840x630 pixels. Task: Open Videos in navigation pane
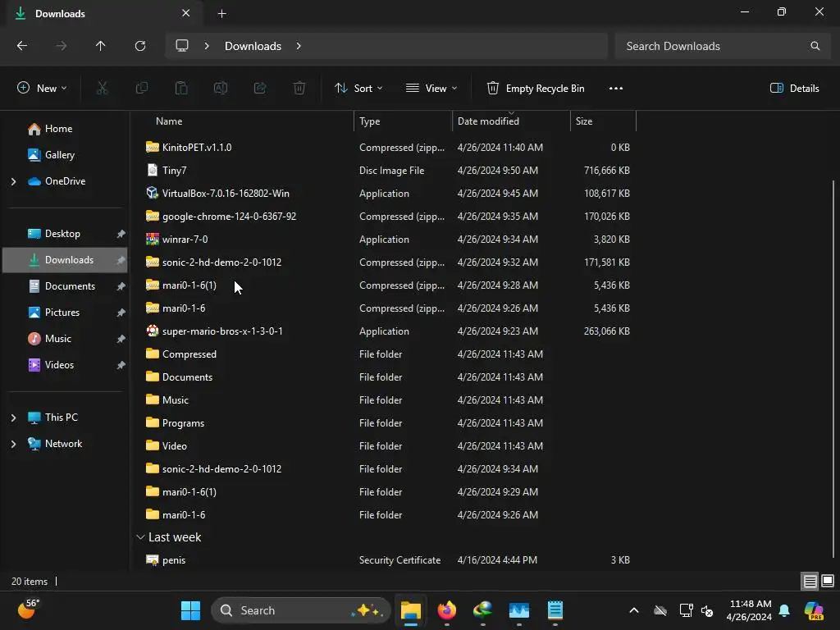coord(59,365)
